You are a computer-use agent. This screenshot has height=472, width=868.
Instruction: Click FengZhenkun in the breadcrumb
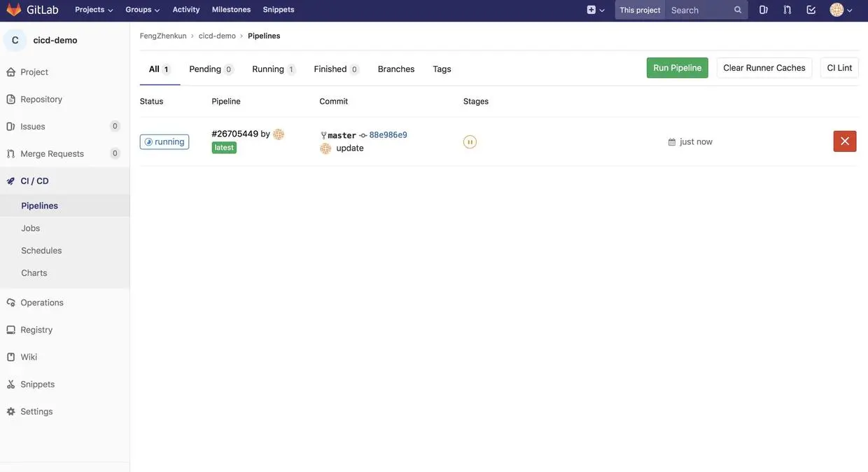click(x=163, y=36)
